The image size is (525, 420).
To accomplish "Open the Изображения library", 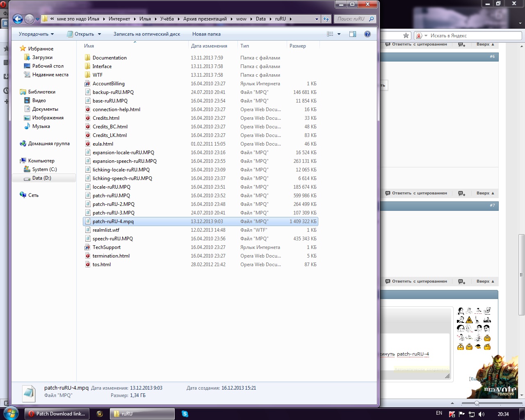I will click(48, 118).
